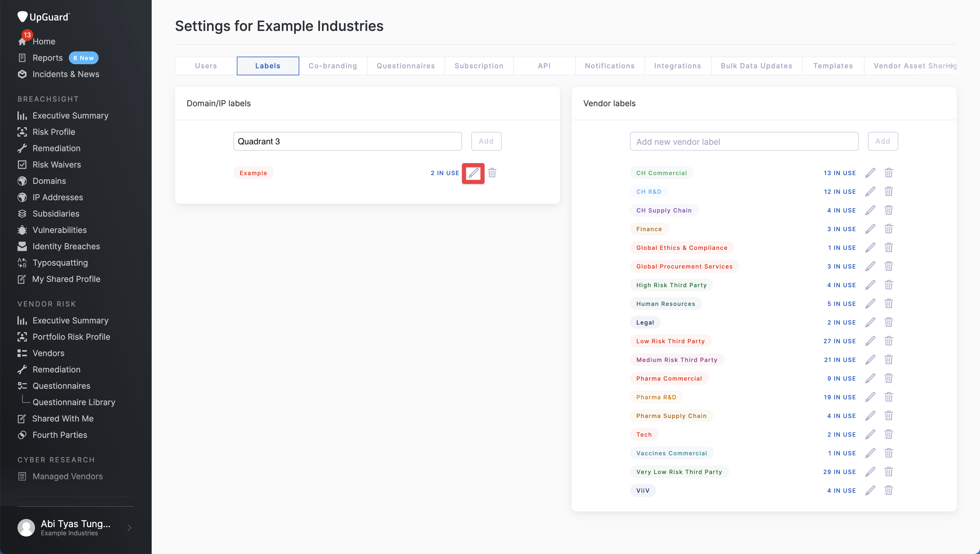Open Identity Breaches page
This screenshot has height=554, width=980.
pos(66,246)
